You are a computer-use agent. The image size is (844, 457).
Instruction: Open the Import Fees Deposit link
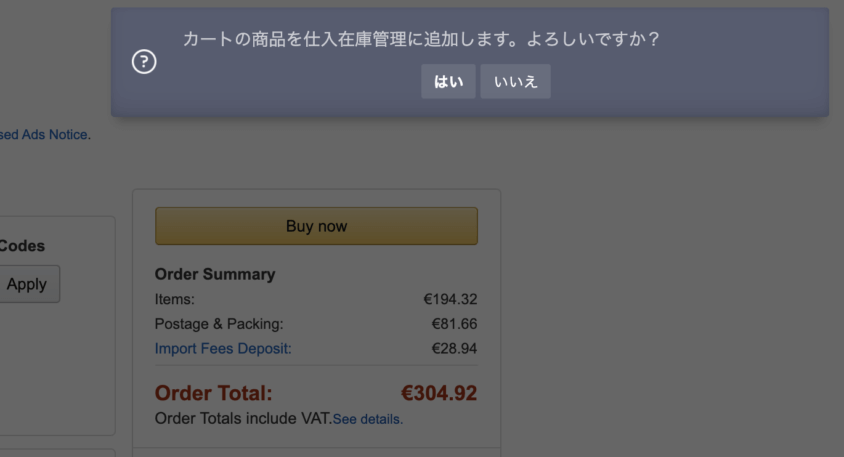223,349
